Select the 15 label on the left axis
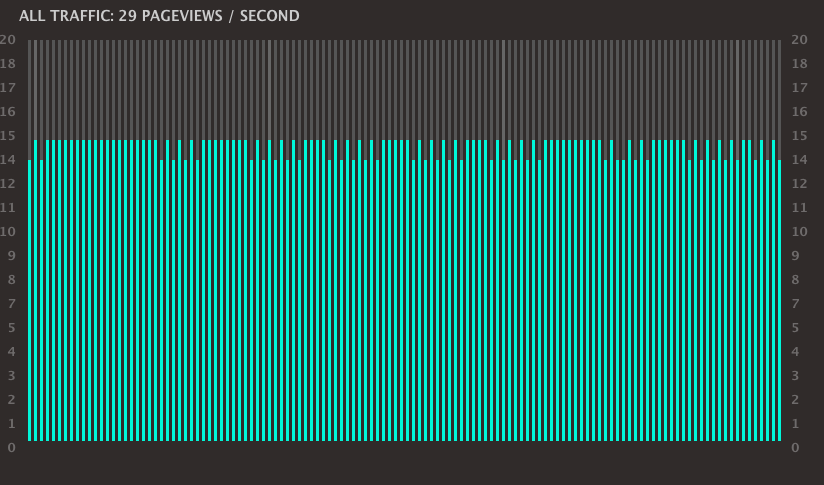 (x=8, y=136)
